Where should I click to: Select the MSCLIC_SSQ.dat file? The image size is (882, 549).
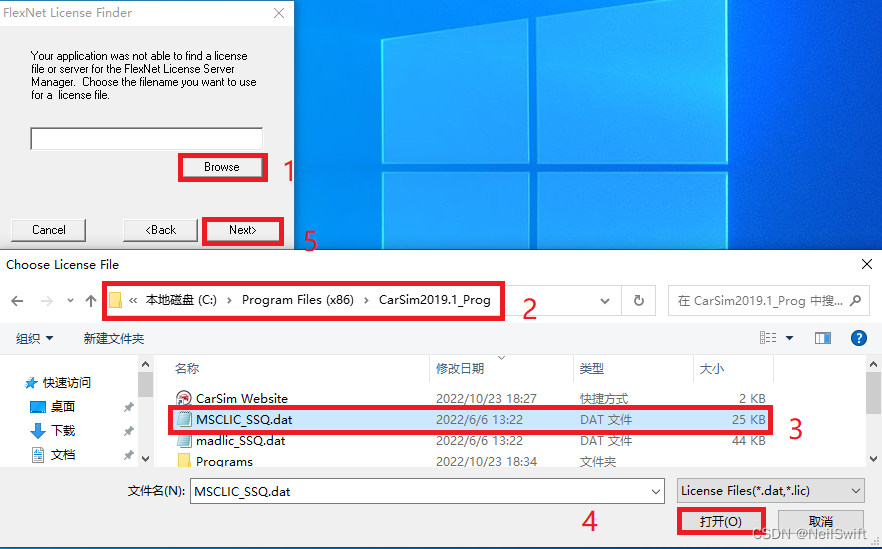[244, 420]
